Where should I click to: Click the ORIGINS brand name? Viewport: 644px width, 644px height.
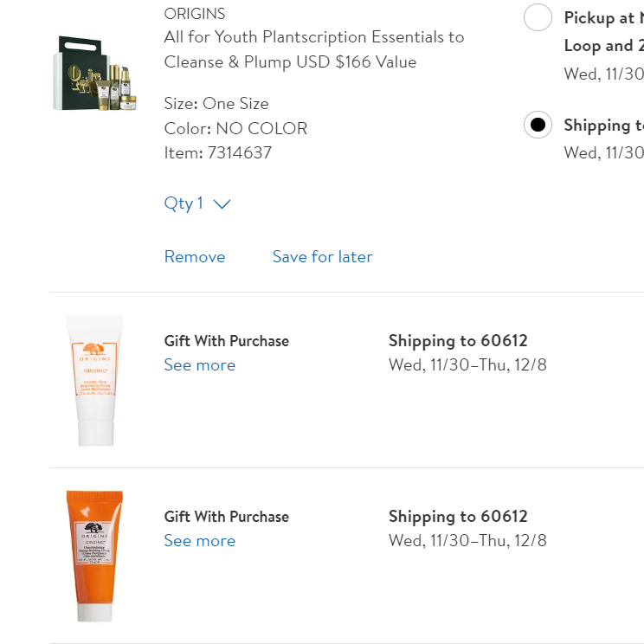pyautogui.click(x=195, y=14)
